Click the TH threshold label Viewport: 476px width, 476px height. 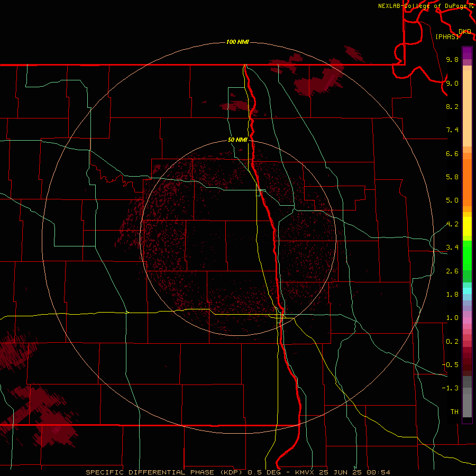click(454, 412)
